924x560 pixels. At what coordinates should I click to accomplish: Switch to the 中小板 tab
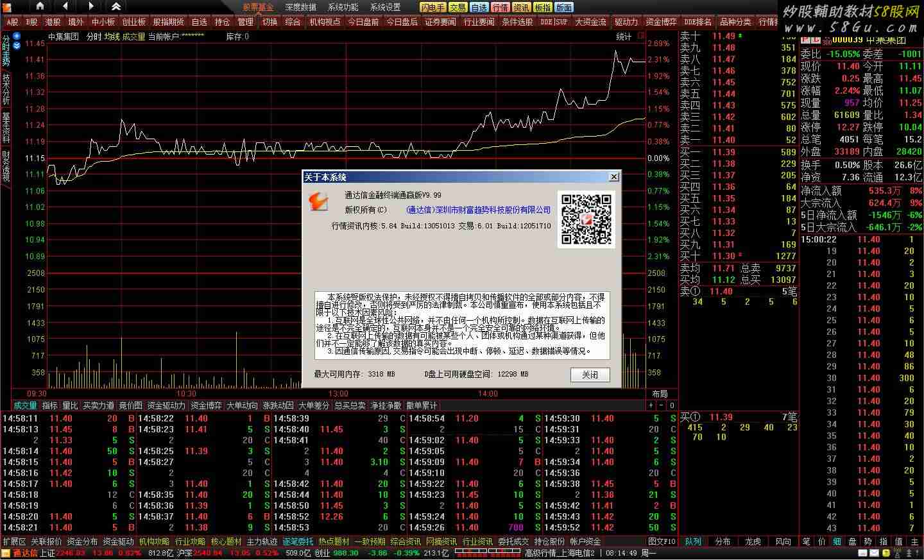(103, 22)
